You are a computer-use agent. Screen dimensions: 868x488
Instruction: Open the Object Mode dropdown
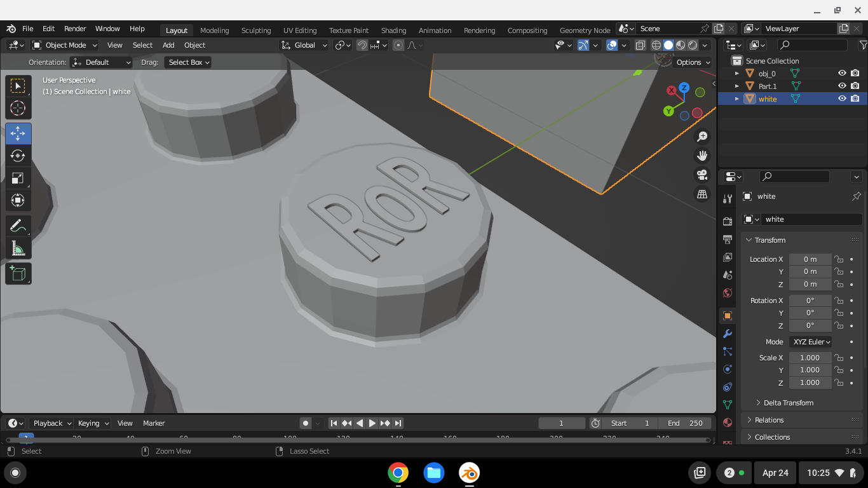(65, 45)
